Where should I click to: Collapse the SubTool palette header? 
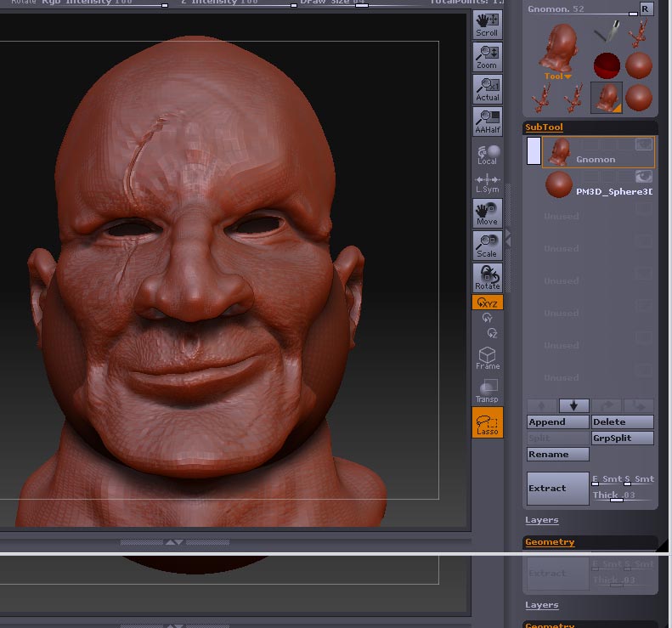(544, 127)
